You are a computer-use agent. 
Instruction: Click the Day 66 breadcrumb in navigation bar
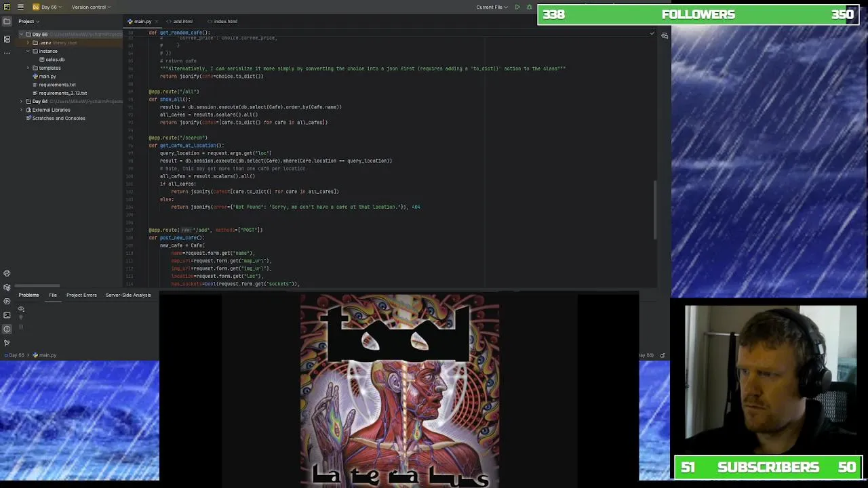(14, 355)
